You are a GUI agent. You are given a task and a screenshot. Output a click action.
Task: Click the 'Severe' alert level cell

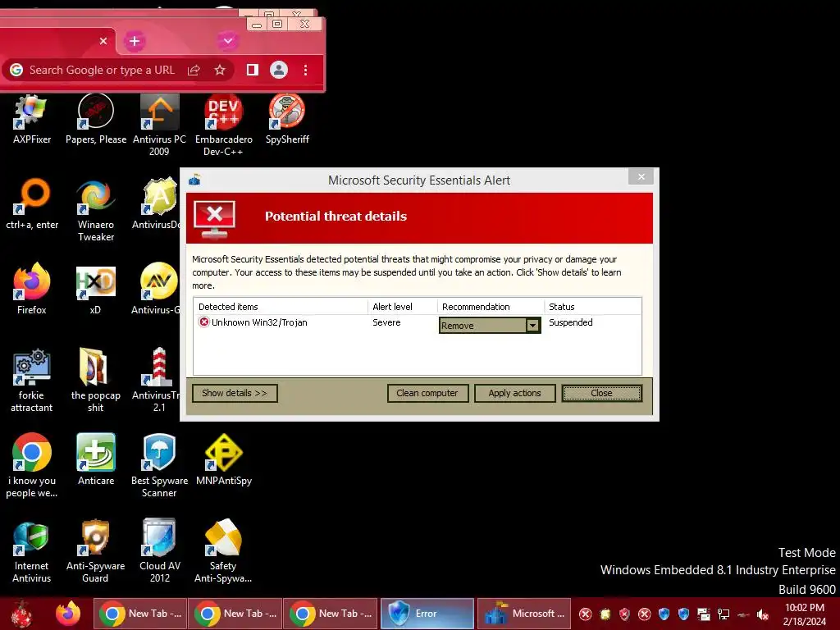(386, 322)
